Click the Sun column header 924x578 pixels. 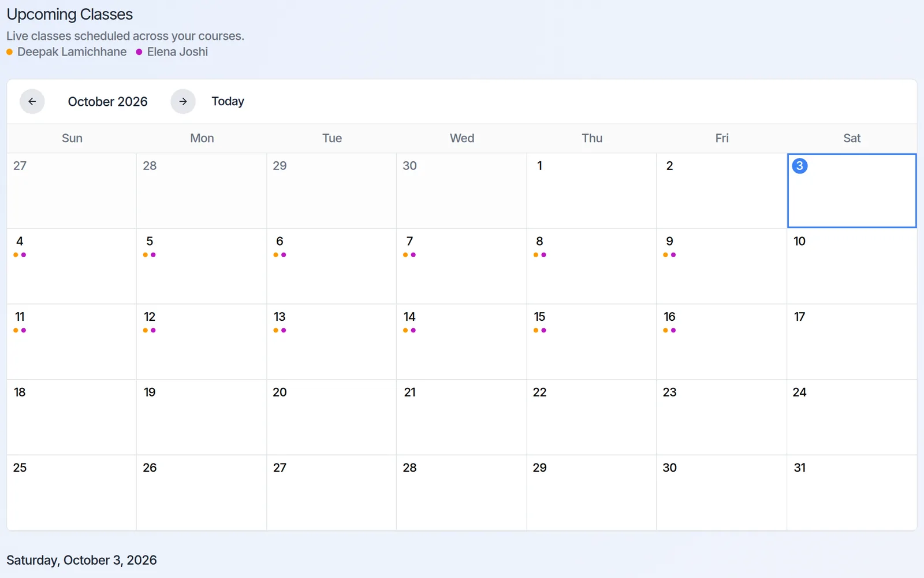coord(72,138)
